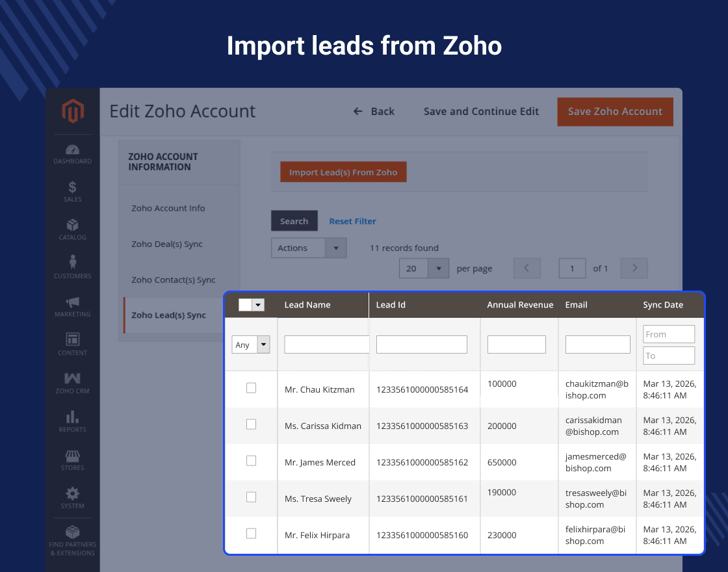This screenshot has width=728, height=572.
Task: Click the page number input field
Action: [x=572, y=268]
